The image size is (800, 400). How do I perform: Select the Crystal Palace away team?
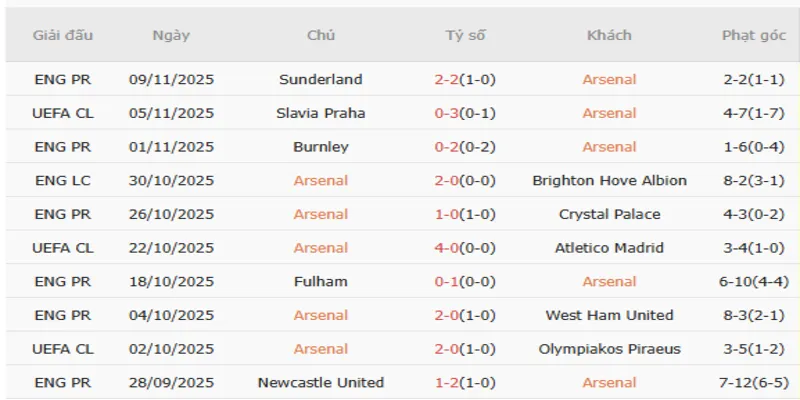click(x=609, y=214)
